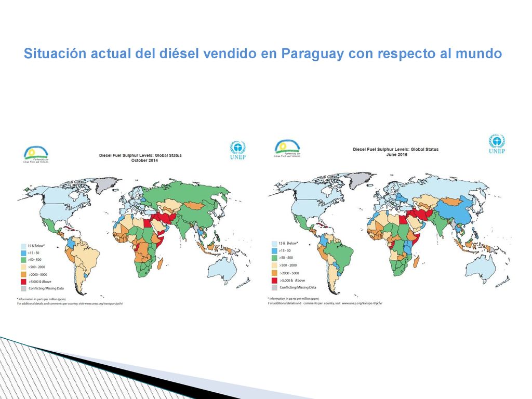Pick the gray 'Conflicting/Missing Data' swatch in October 2014 legend
532x399 pixels.
pyautogui.click(x=23, y=288)
